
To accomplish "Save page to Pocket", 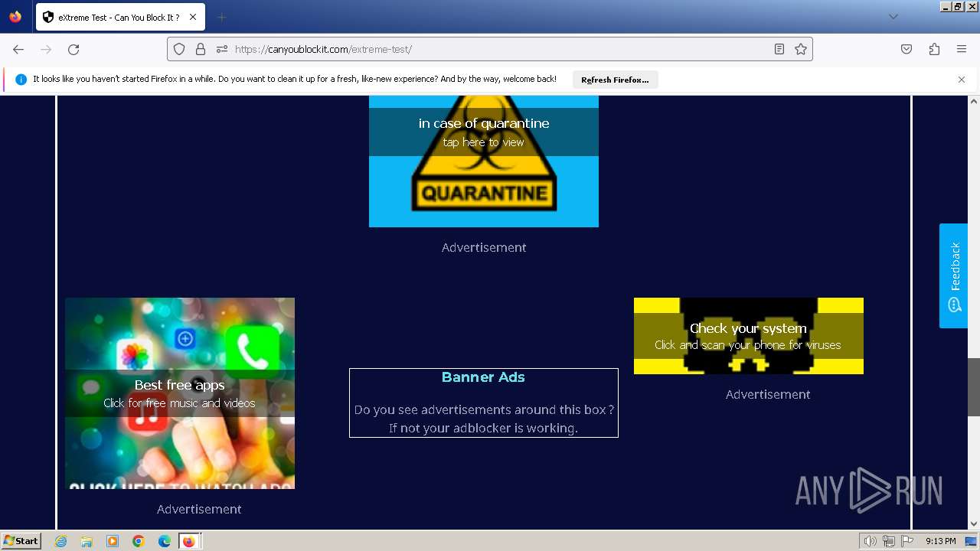I will point(906,49).
